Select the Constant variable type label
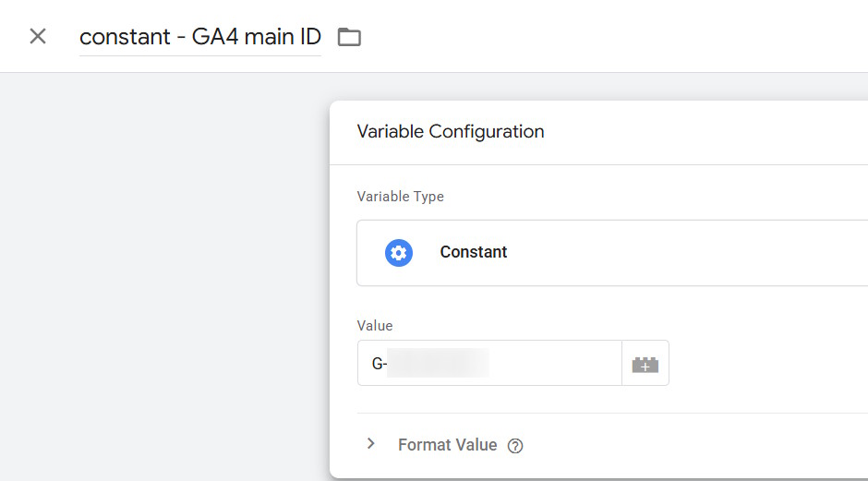Screen dimensions: 868x481 (474, 252)
